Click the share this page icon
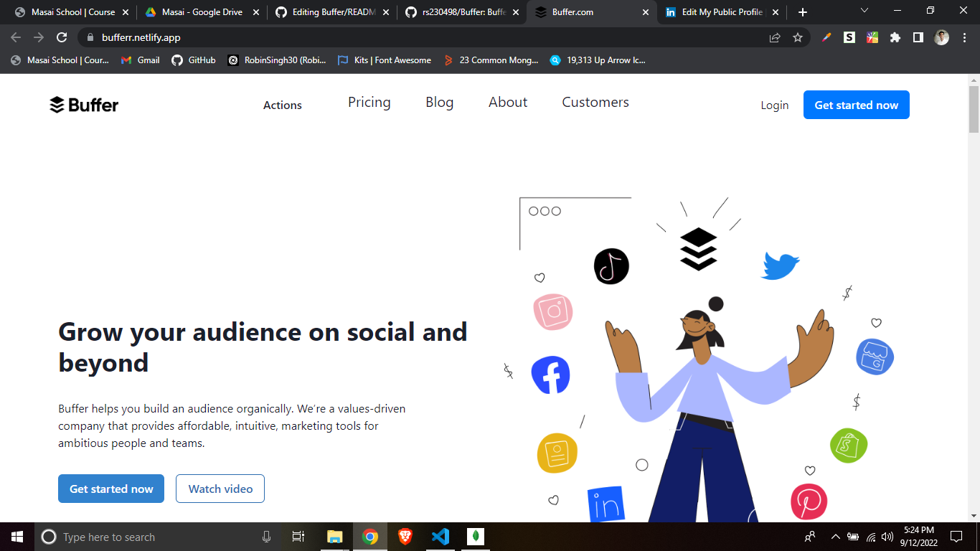The height and width of the screenshot is (551, 980). tap(775, 37)
